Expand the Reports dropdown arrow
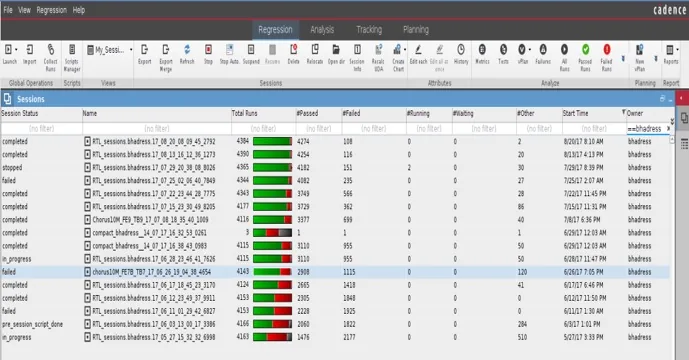Image resolution: width=689 pixels, height=360 pixels. pyautogui.click(x=677, y=50)
